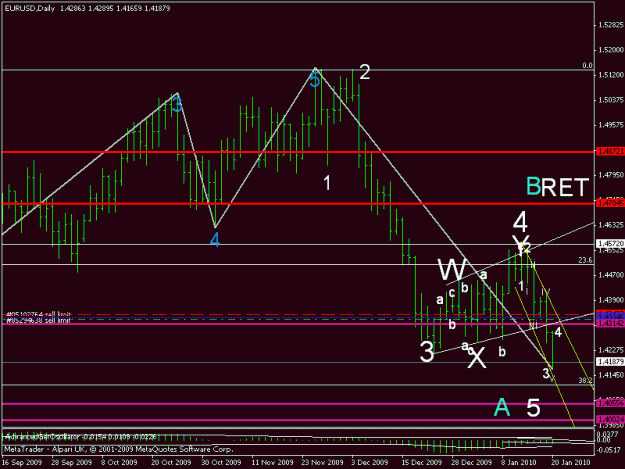Screen dimensions: 625x469
Task: Select the BRET text label
Action: [x=557, y=186]
